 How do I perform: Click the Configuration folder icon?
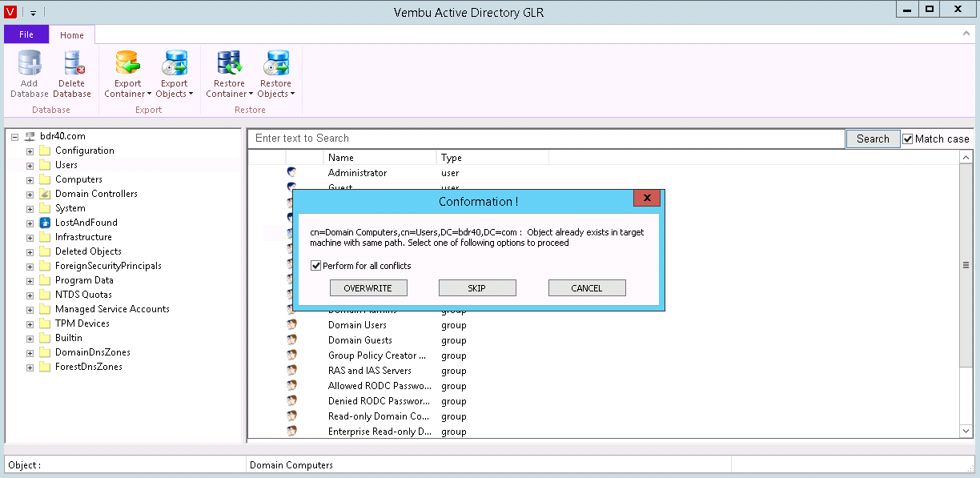tap(45, 151)
